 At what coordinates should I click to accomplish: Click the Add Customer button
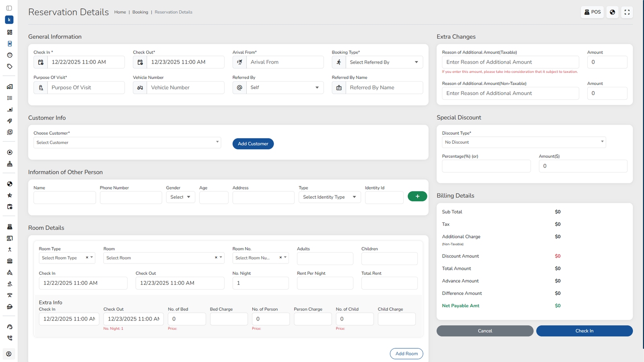point(253,144)
